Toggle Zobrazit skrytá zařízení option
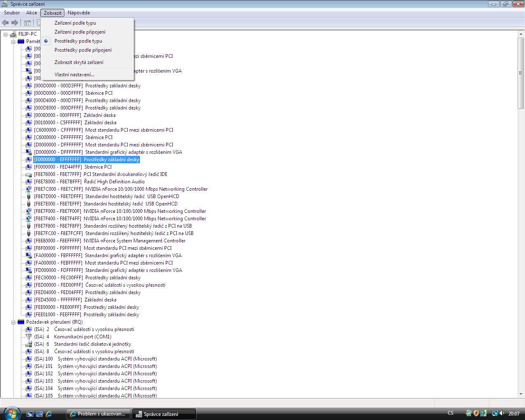Screen dimensions: 525x420 pyautogui.click(x=87, y=62)
